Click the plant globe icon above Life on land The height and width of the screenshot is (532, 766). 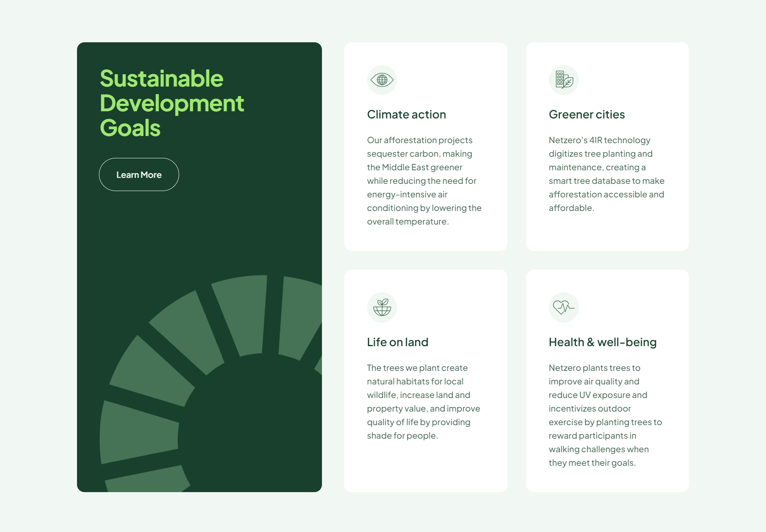point(382,307)
